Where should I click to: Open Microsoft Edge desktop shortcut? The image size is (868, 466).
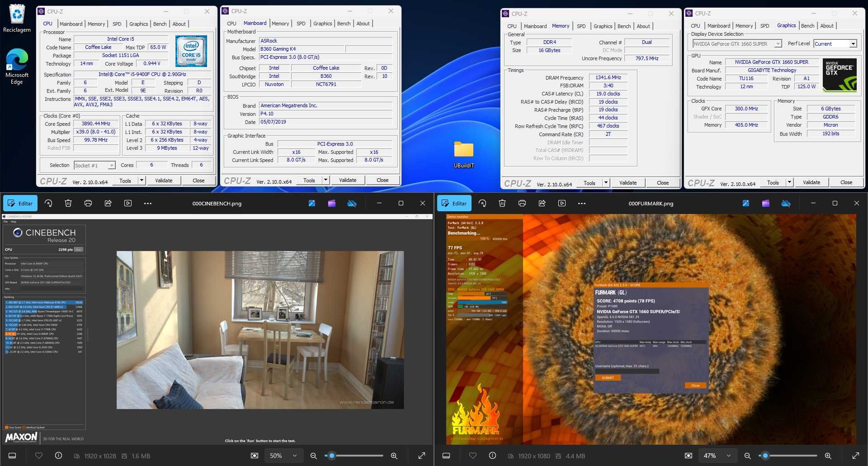pos(17,66)
